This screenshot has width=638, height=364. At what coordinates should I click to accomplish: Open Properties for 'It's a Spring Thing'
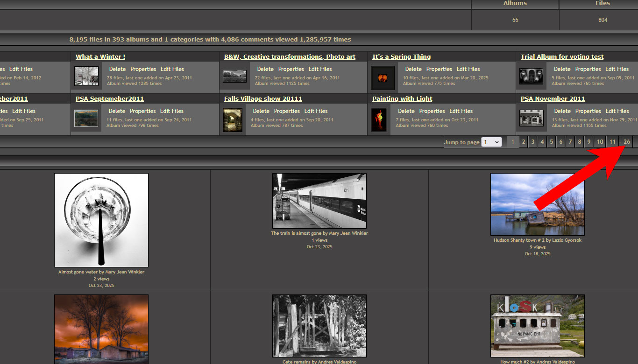coord(439,69)
